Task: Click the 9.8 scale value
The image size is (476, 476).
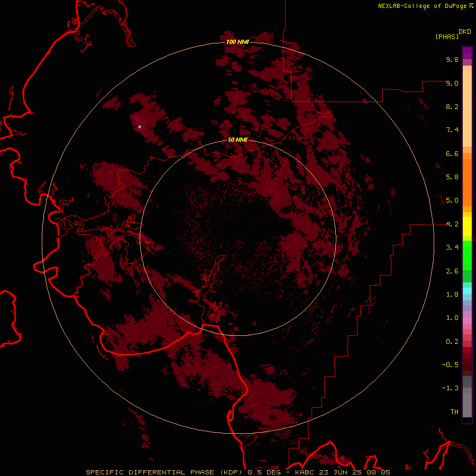Action: pos(452,59)
